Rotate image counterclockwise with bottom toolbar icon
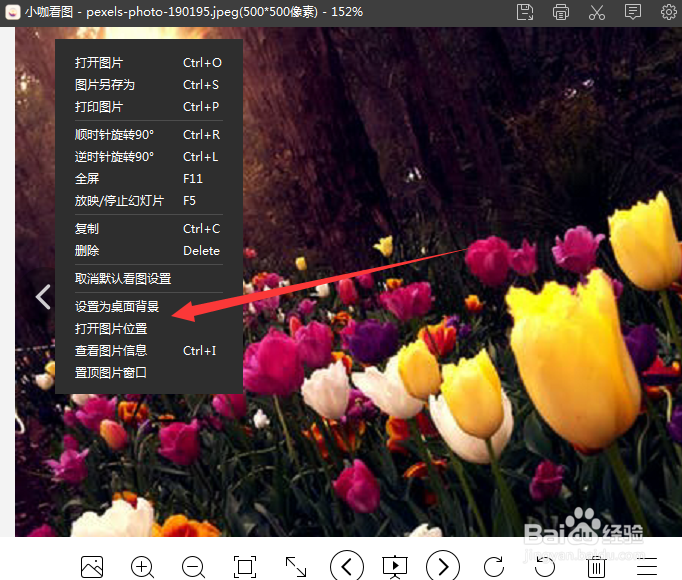Screen dimensions: 682x580 coord(545,567)
